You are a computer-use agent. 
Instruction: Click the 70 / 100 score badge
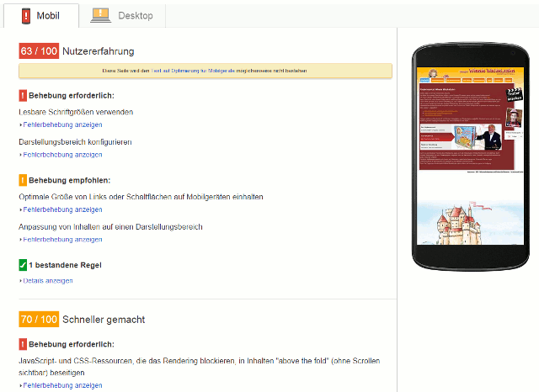(x=39, y=319)
